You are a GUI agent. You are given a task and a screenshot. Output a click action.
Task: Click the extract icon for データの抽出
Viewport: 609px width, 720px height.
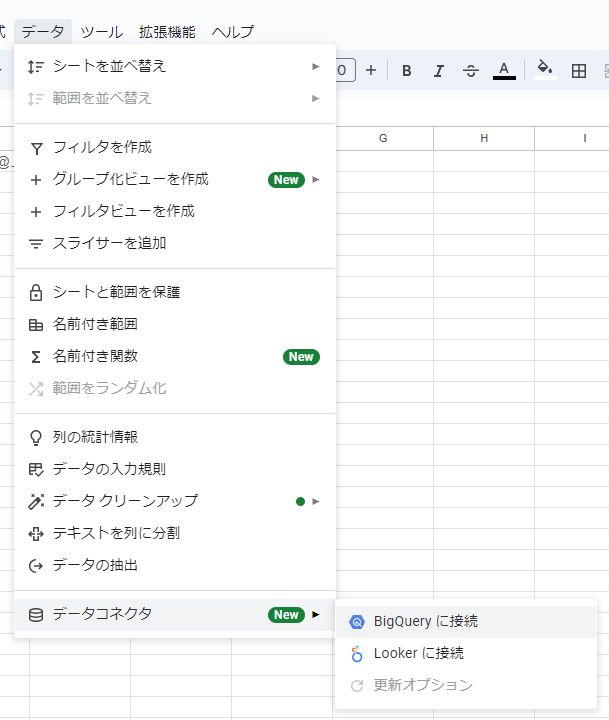[x=36, y=566]
